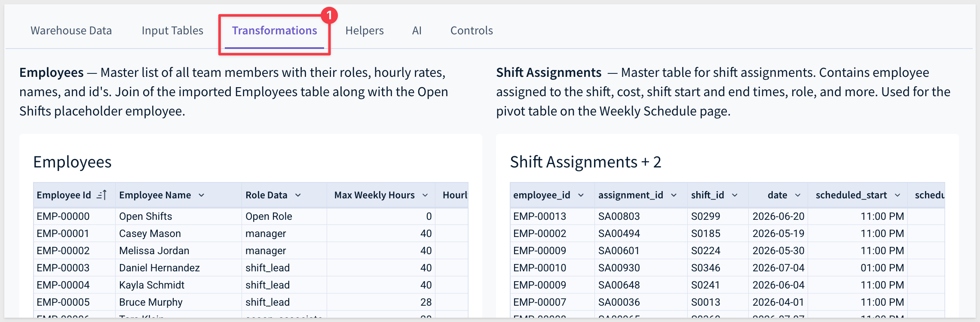Click the Shift Assignments + 2 table title
Screen dimensions: 980x322
(585, 162)
